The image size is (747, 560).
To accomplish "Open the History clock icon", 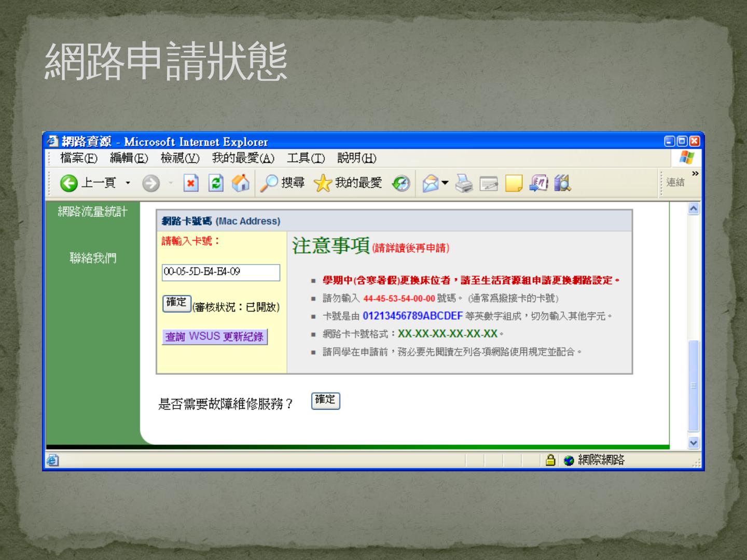I will tap(401, 183).
